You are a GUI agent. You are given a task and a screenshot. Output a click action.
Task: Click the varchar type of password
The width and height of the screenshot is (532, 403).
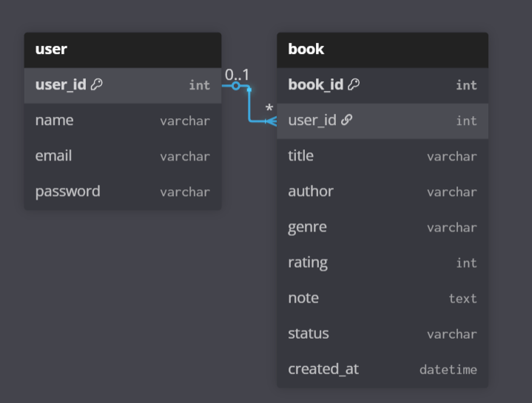[x=185, y=192]
